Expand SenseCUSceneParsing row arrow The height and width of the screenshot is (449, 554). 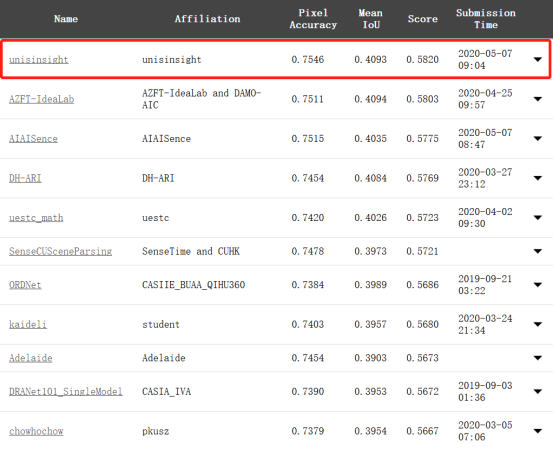coord(538,251)
